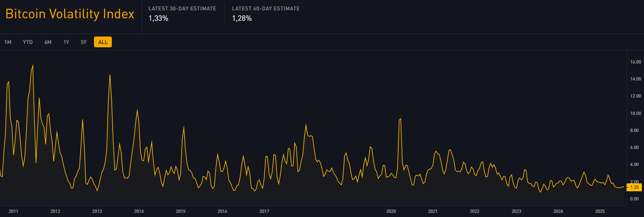Select the 1M time range
Screen dimensions: 644x217
click(x=7, y=42)
